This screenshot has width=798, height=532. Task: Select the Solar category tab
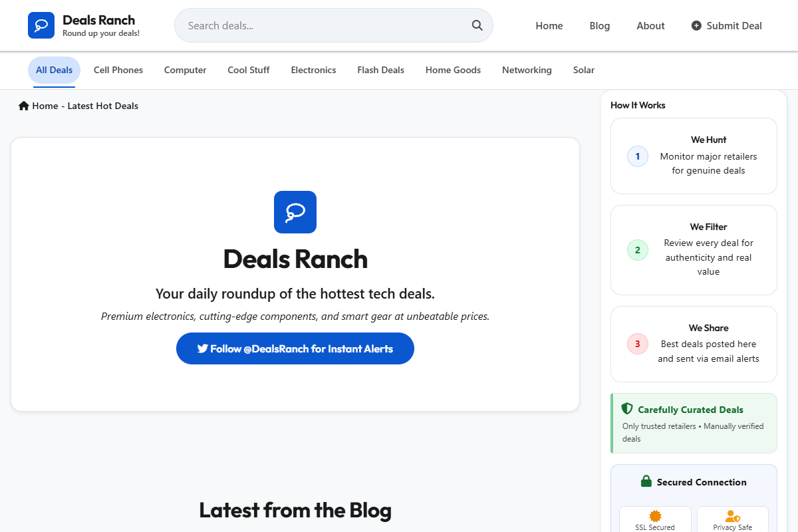[584, 70]
